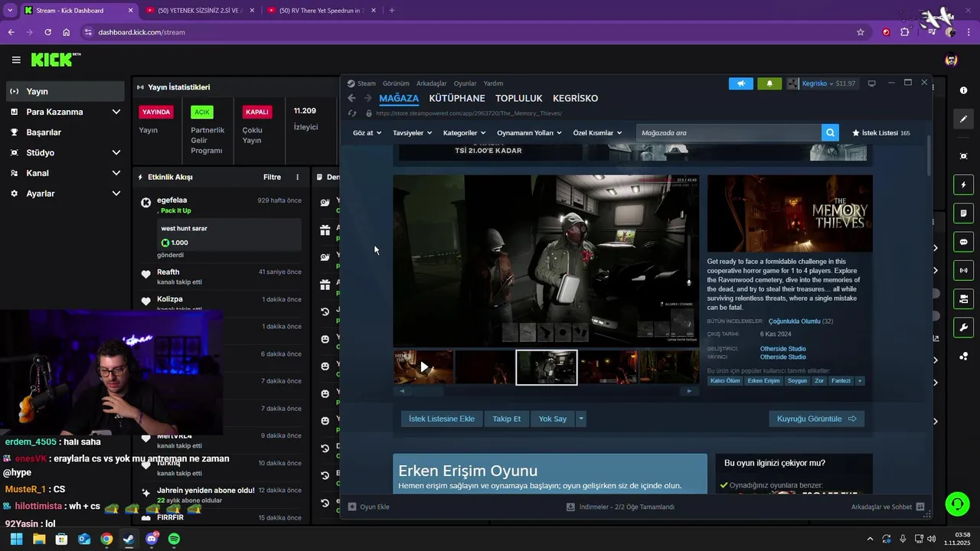The image size is (980, 551).
Task: Open the Kick hamburger menu
Action: [x=16, y=60]
